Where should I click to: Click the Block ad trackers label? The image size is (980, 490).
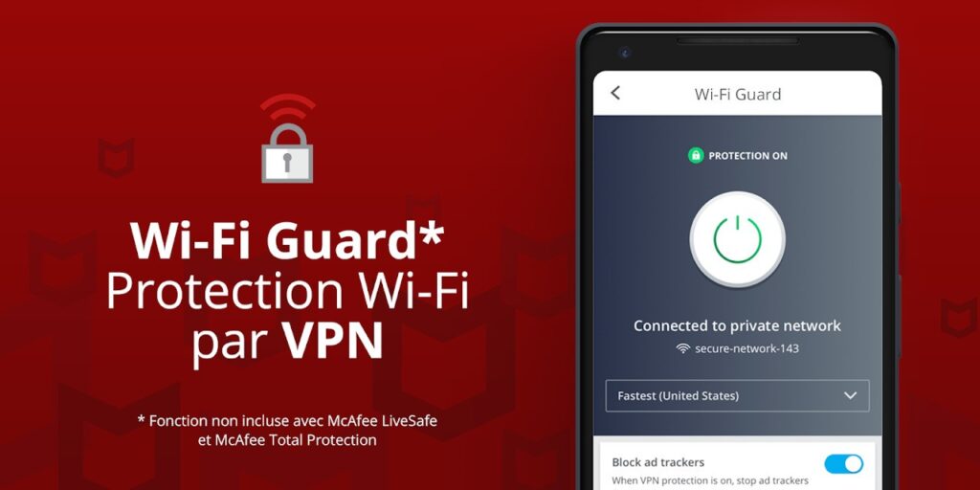pyautogui.click(x=658, y=462)
